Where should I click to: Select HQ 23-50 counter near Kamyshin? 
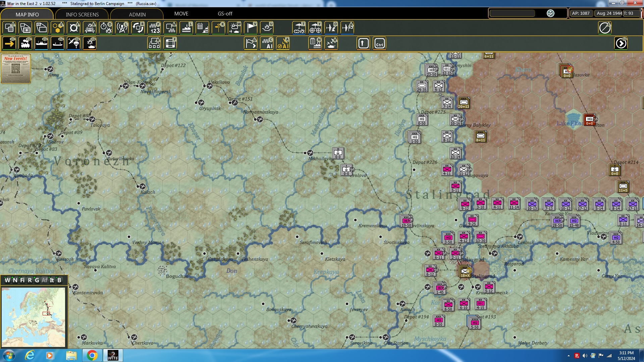pyautogui.click(x=431, y=70)
